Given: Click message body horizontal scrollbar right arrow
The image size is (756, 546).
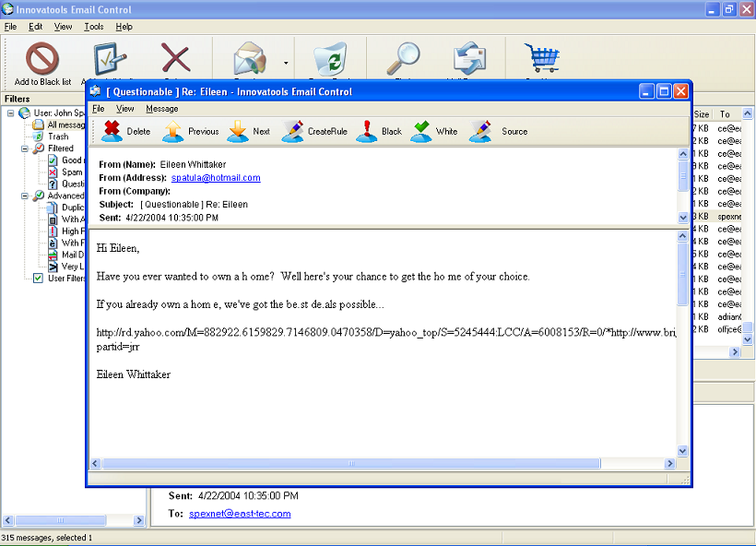Looking at the screenshot, I should pyautogui.click(x=669, y=464).
